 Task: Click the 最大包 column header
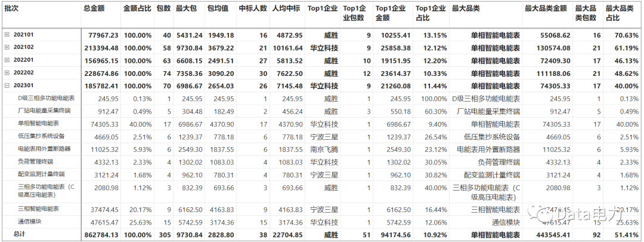tap(185, 8)
